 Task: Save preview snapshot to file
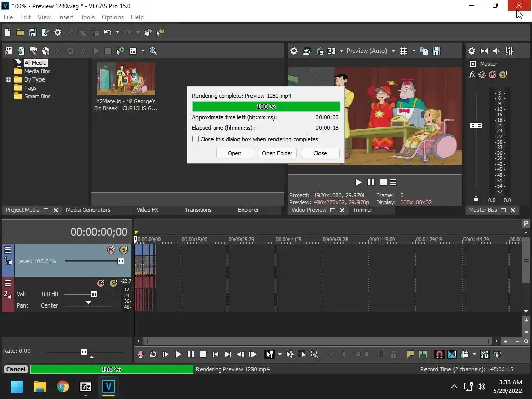tap(436, 51)
